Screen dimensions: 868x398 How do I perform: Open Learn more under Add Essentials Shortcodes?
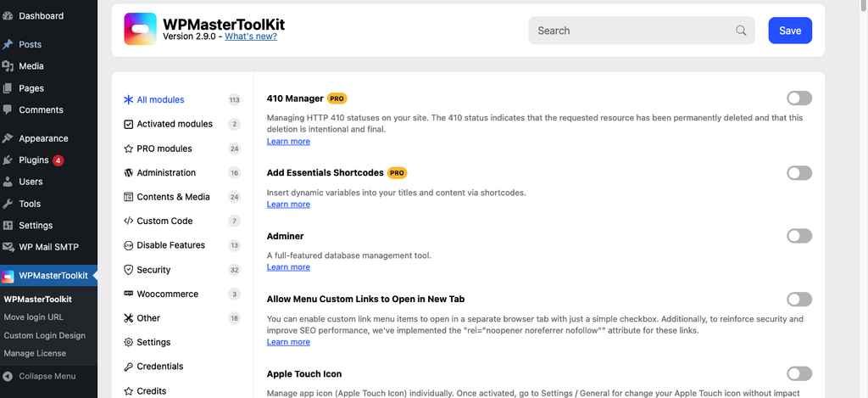coord(288,205)
